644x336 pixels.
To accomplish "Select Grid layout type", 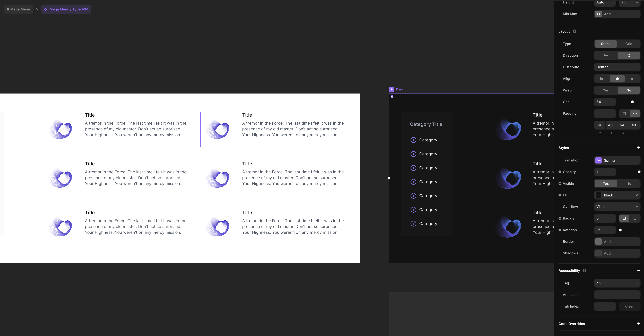I will pos(628,44).
